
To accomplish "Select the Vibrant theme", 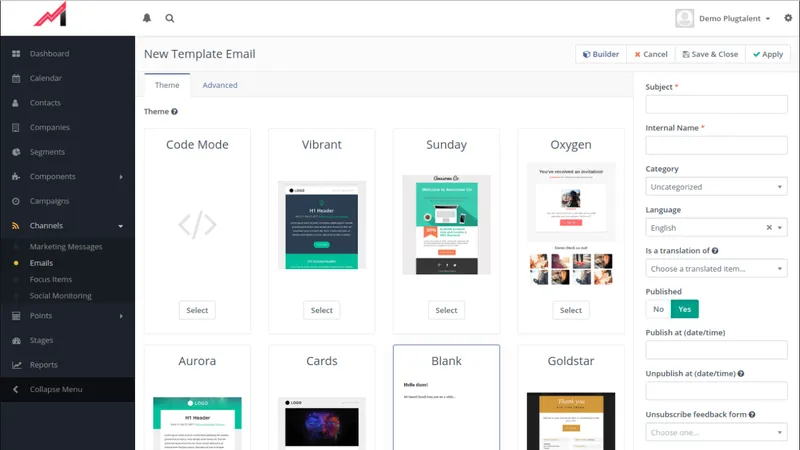I will click(x=321, y=310).
